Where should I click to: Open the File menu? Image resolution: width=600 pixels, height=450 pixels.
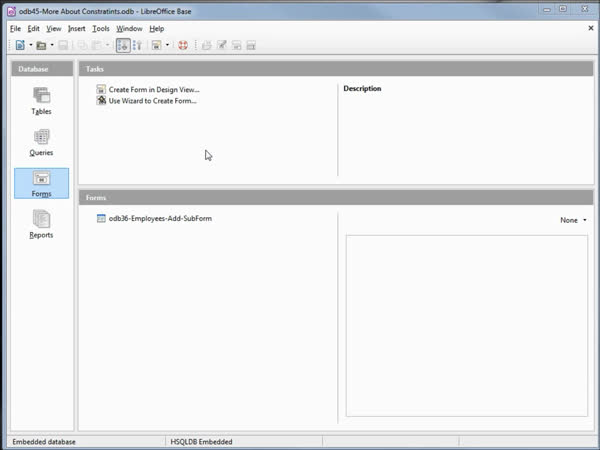[15, 29]
